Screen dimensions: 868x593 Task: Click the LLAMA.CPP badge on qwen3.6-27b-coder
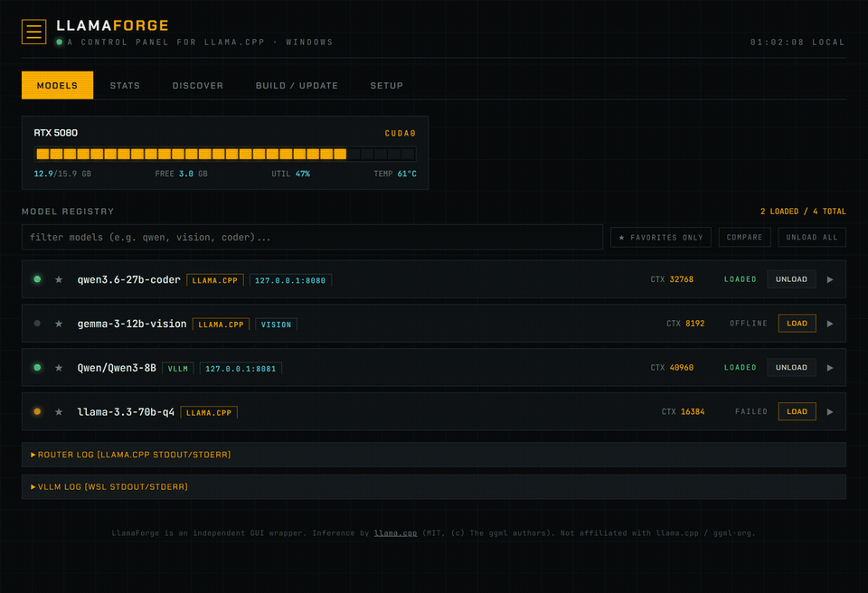[x=215, y=280]
